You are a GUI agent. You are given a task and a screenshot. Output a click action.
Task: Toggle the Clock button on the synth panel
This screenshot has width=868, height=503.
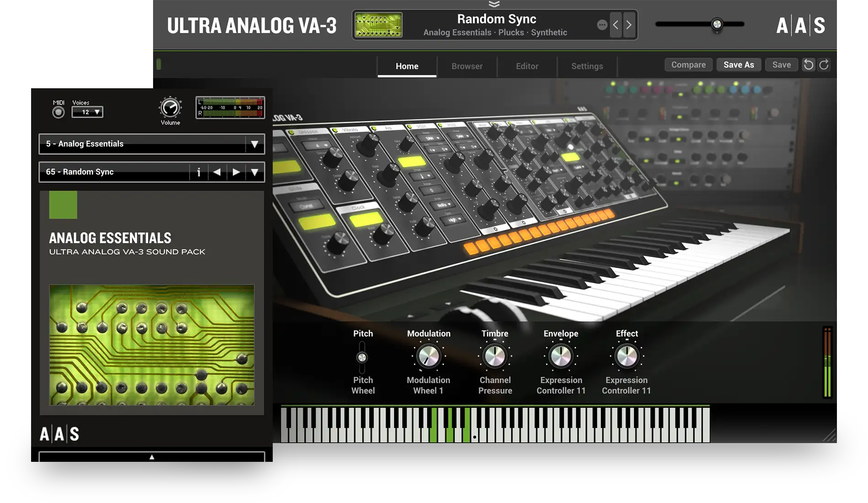365,219
